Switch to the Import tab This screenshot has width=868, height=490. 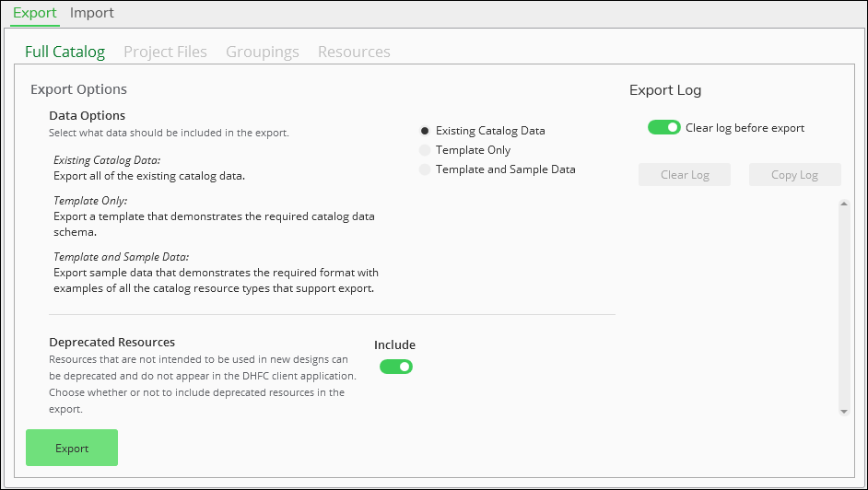point(92,13)
